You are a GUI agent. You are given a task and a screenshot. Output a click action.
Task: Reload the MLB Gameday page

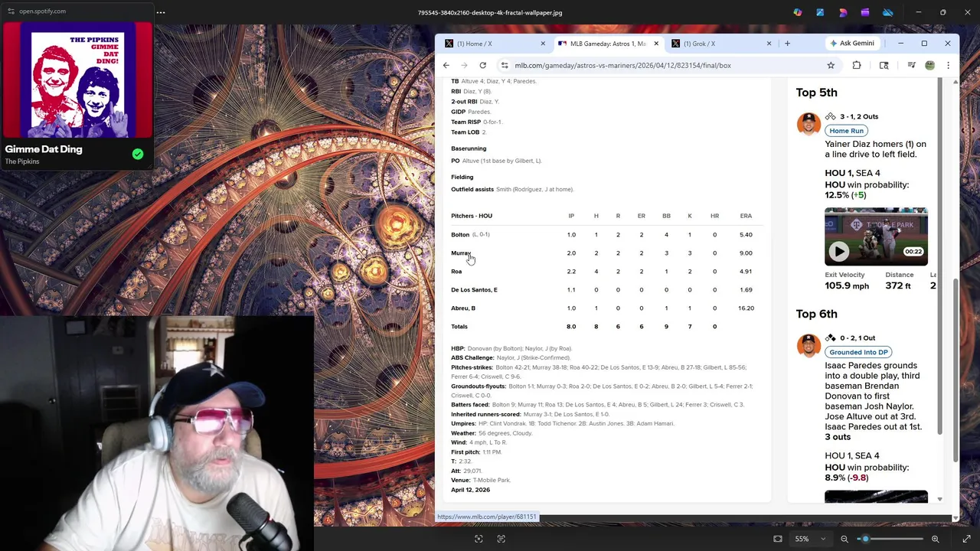(x=482, y=65)
